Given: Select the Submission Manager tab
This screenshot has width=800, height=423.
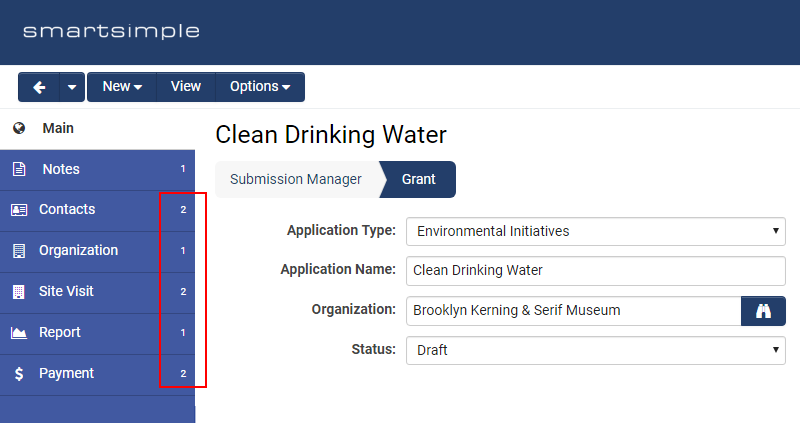Looking at the screenshot, I should coord(295,180).
